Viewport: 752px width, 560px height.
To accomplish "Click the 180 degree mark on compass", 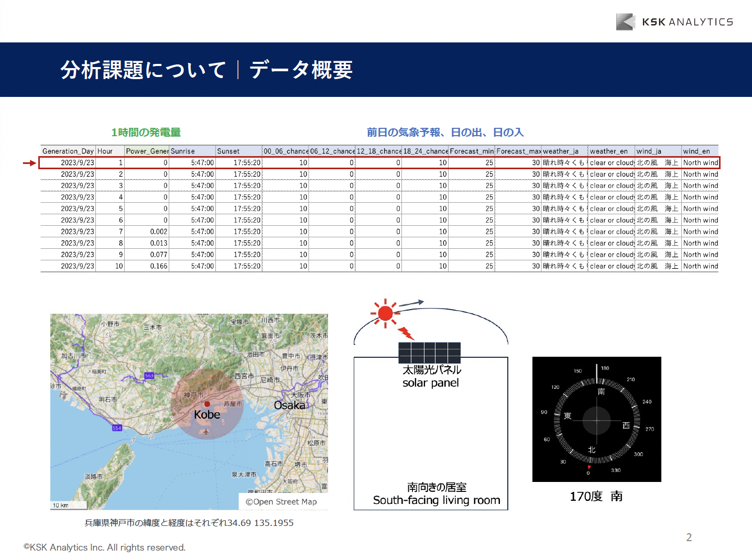I will [x=605, y=368].
